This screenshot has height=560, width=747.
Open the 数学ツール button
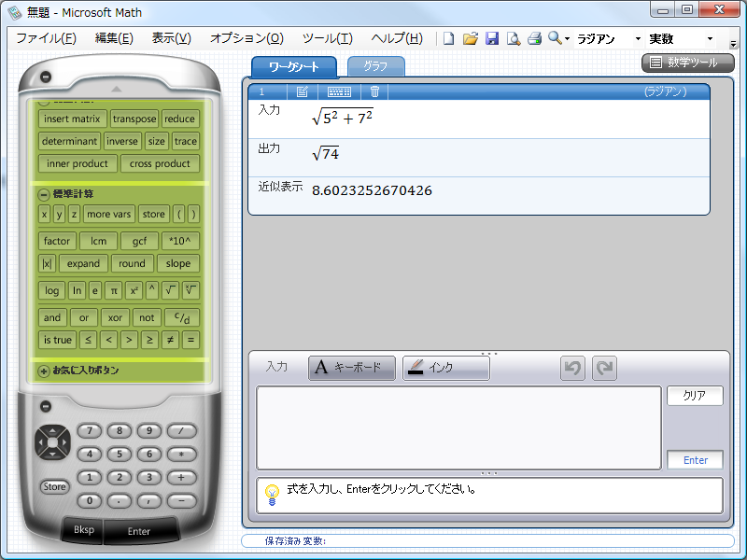[687, 63]
